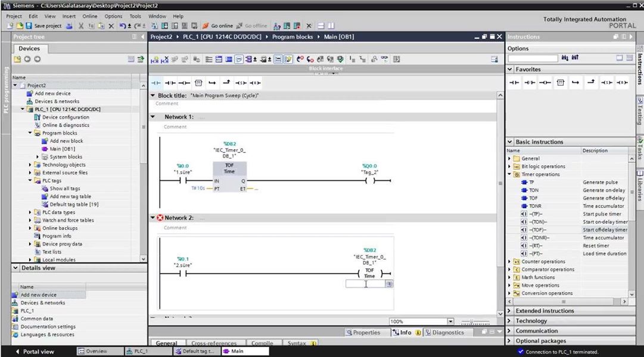Click the Instructions search input field
This screenshot has width=644, height=357.
[x=533, y=58]
